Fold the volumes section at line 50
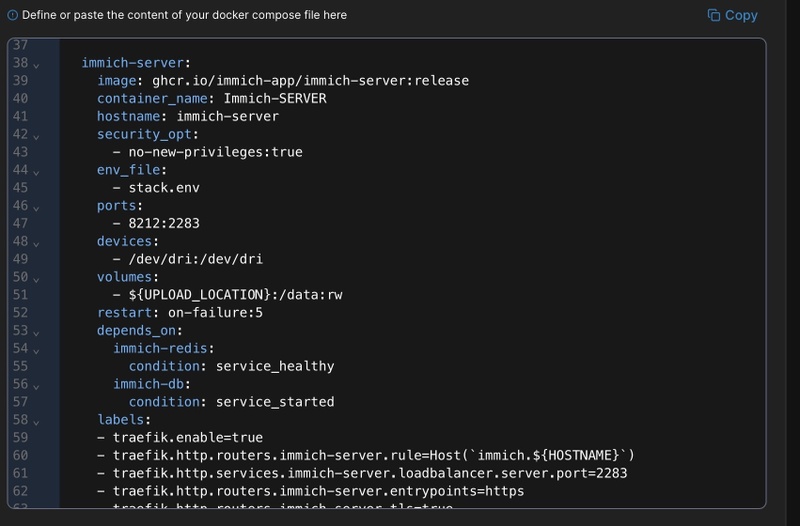800x526 pixels. [36, 279]
